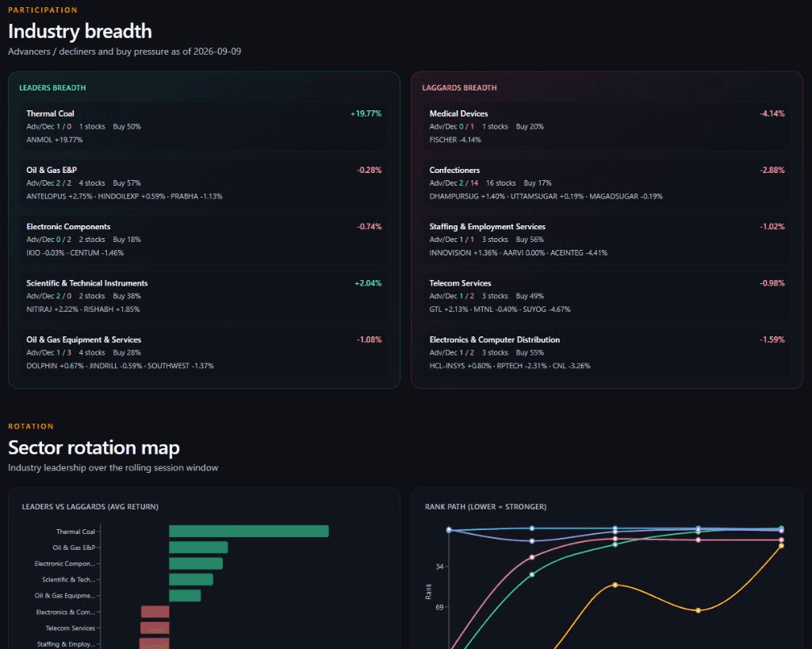Click the green Scientific & Tech... chart bar
This screenshot has height=649, width=812.
[x=191, y=579]
